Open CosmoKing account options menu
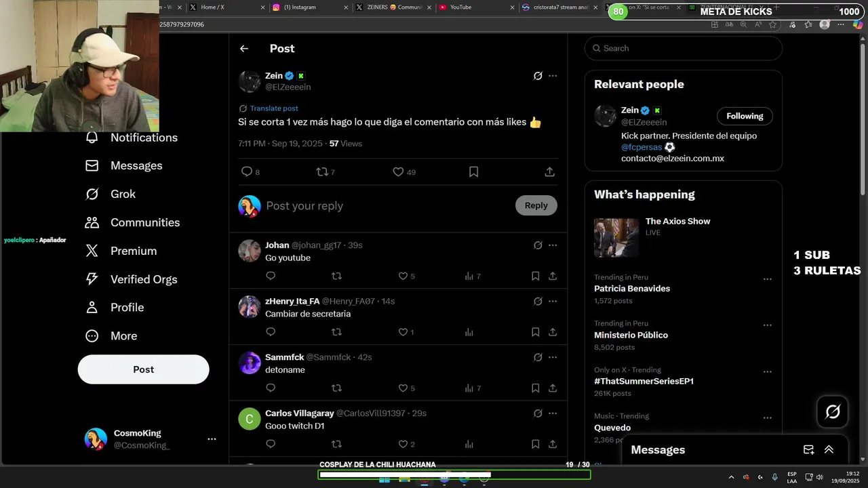868x488 pixels. coord(212,439)
